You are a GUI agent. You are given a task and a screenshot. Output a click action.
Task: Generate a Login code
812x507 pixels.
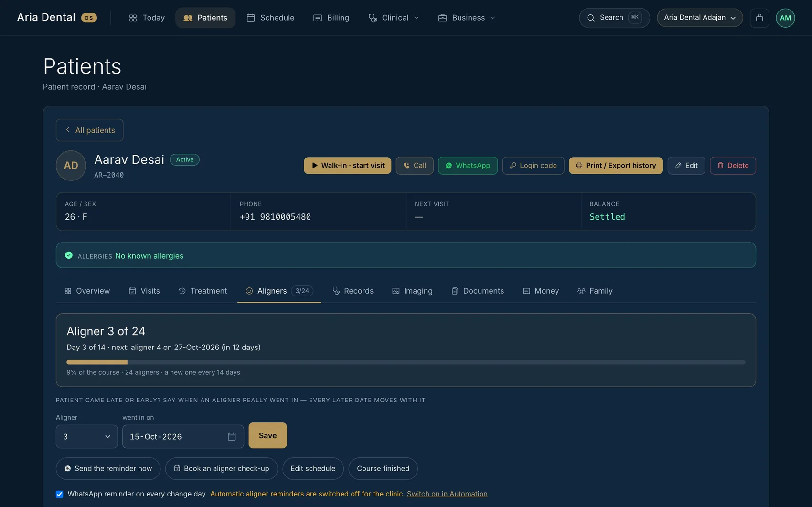[x=533, y=166]
